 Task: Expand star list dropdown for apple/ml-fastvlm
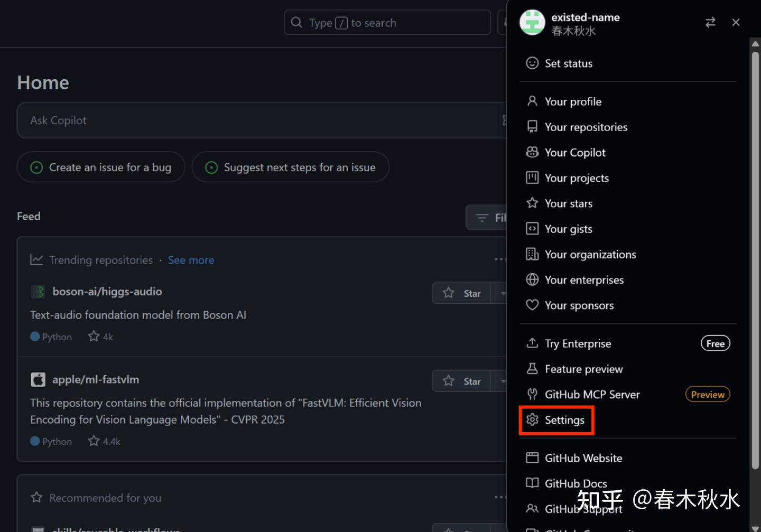(499, 381)
